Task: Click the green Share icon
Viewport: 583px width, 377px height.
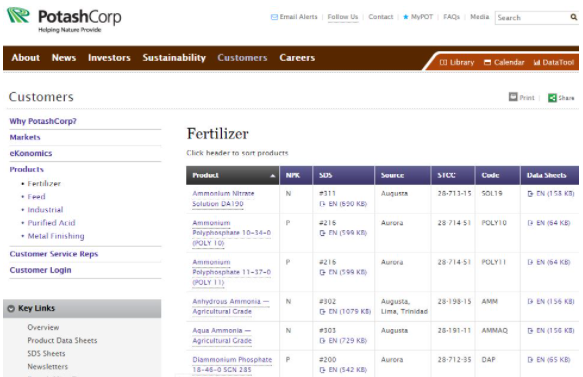Action: (552, 98)
